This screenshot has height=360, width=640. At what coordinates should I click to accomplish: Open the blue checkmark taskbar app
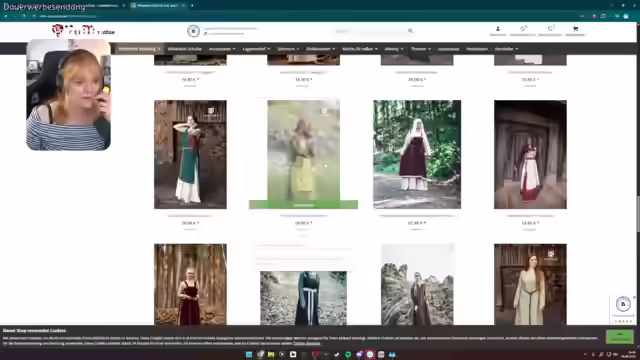[337, 354]
